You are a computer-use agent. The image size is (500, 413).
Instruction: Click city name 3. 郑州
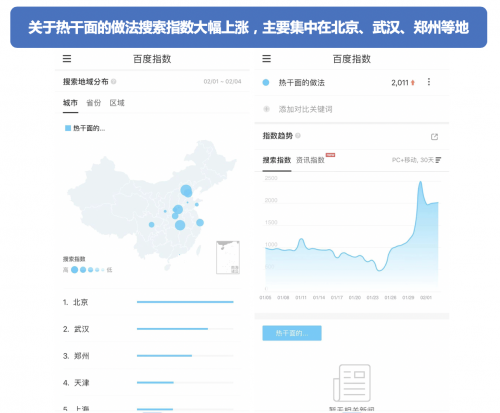point(76,356)
